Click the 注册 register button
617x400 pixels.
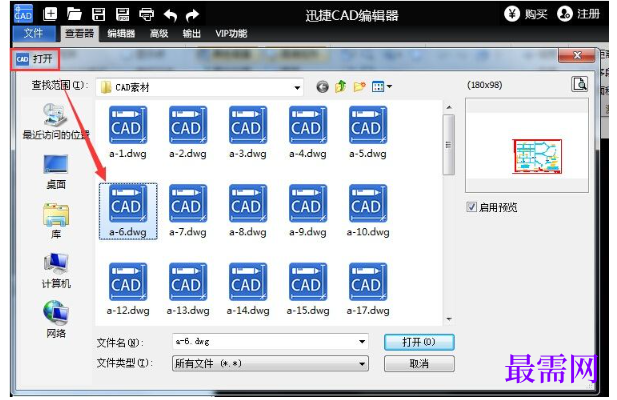578,14
